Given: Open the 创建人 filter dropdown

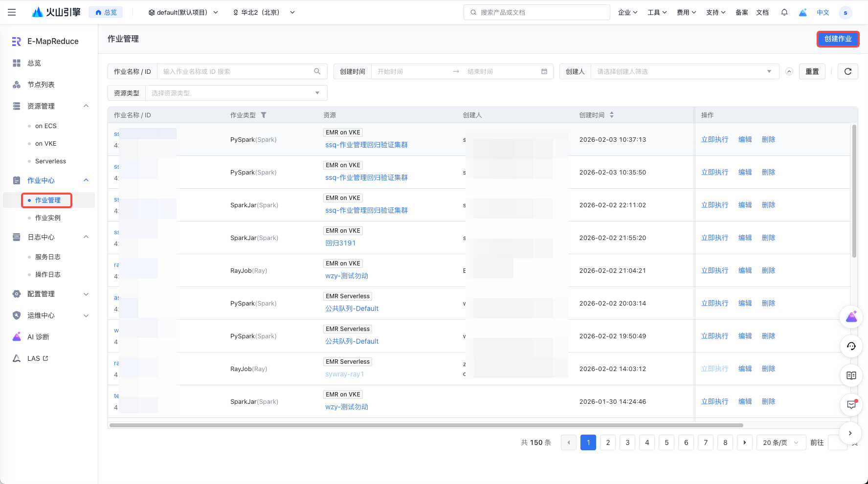Looking at the screenshot, I should tap(684, 71).
